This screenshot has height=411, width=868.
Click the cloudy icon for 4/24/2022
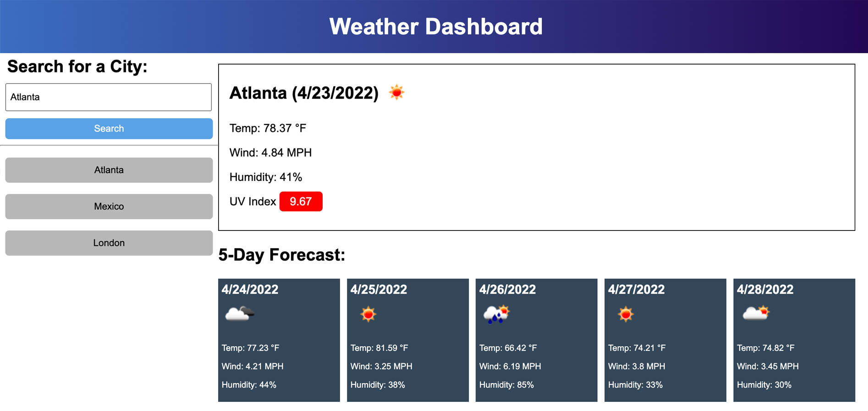pyautogui.click(x=239, y=314)
